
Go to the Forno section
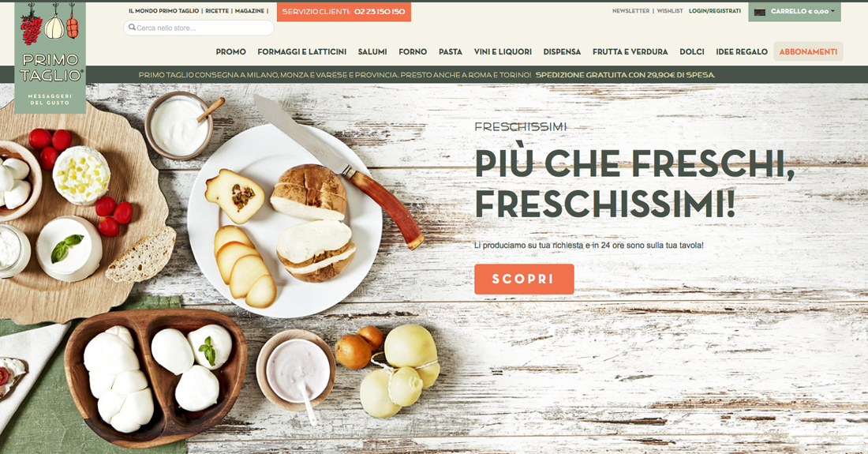coord(413,51)
